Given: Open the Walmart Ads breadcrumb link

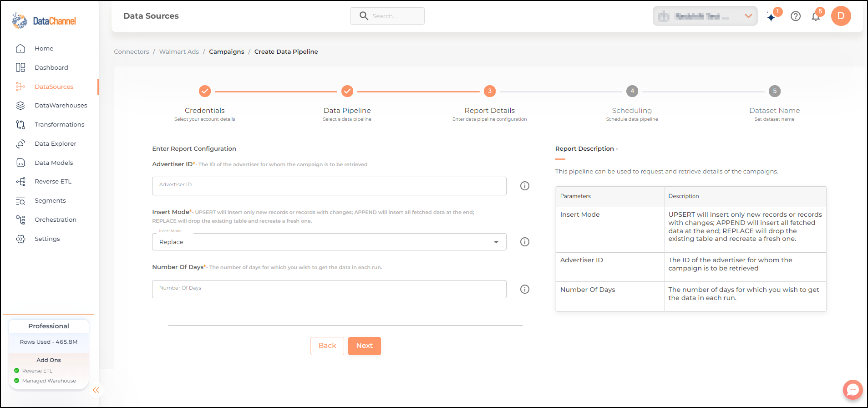Looking at the screenshot, I should (179, 52).
